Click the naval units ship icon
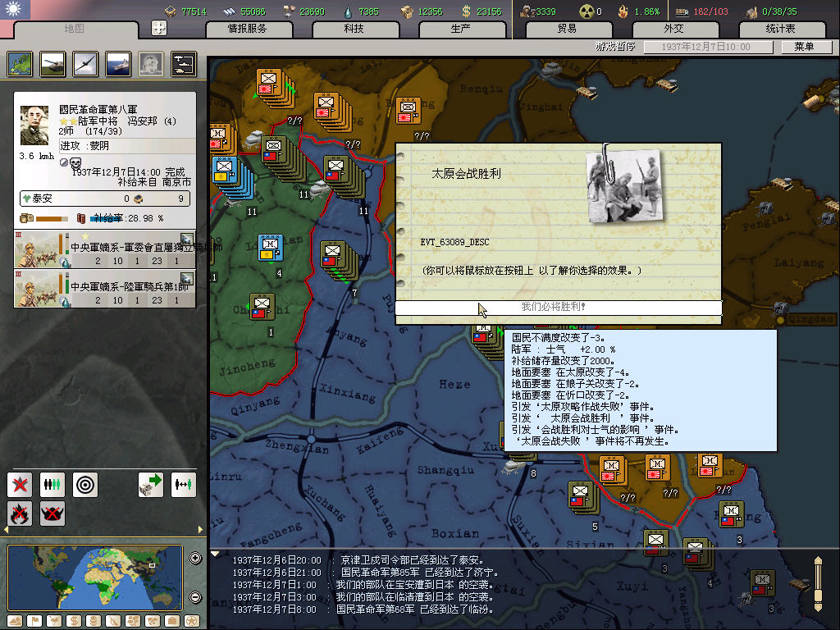Screen dimensions: 840x630 point(118,64)
